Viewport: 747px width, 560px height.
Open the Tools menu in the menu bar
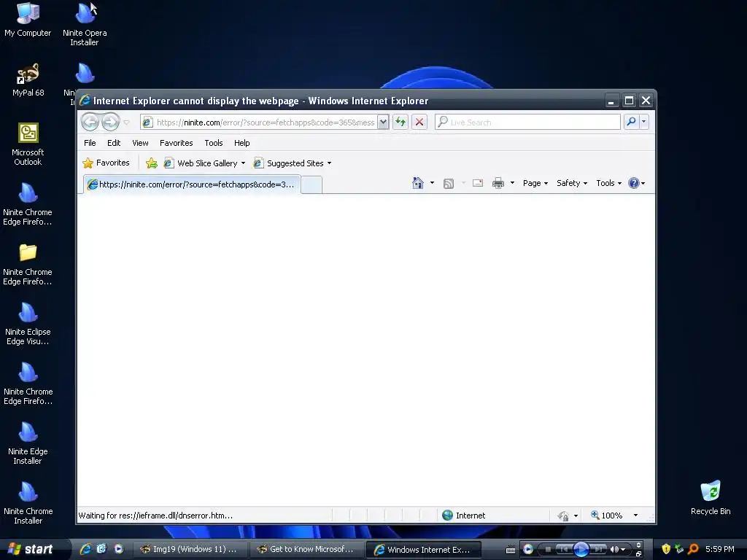pos(214,143)
